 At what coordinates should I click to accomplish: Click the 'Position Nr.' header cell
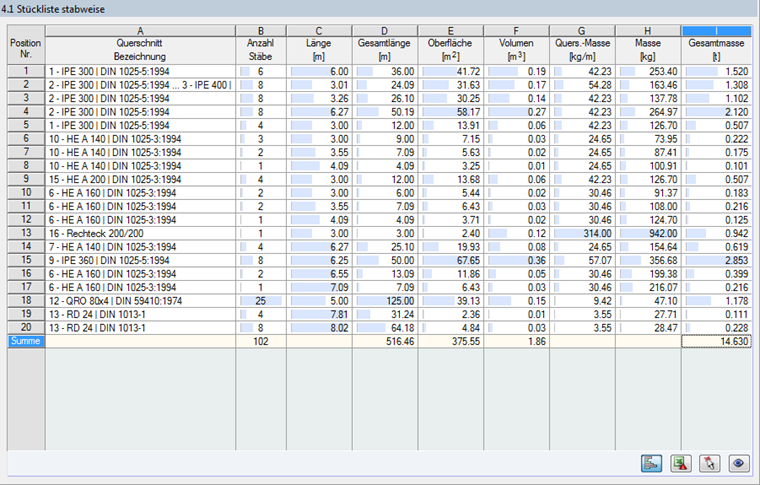(26, 45)
